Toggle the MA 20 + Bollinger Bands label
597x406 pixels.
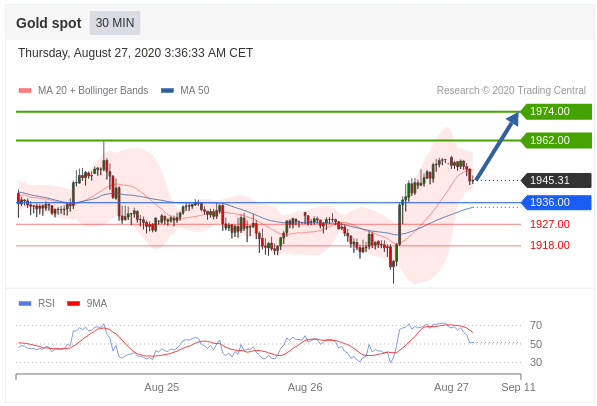click(x=93, y=91)
